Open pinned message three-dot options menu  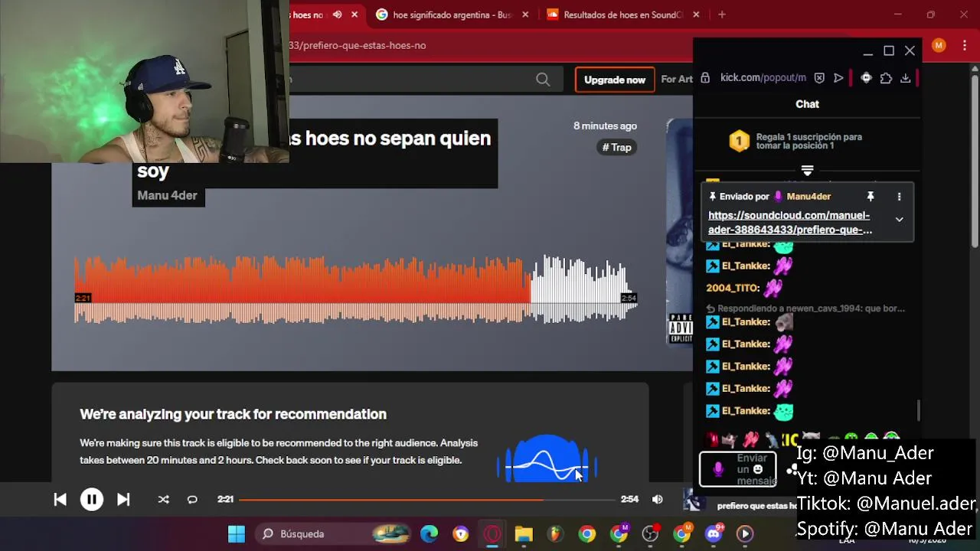899,197
